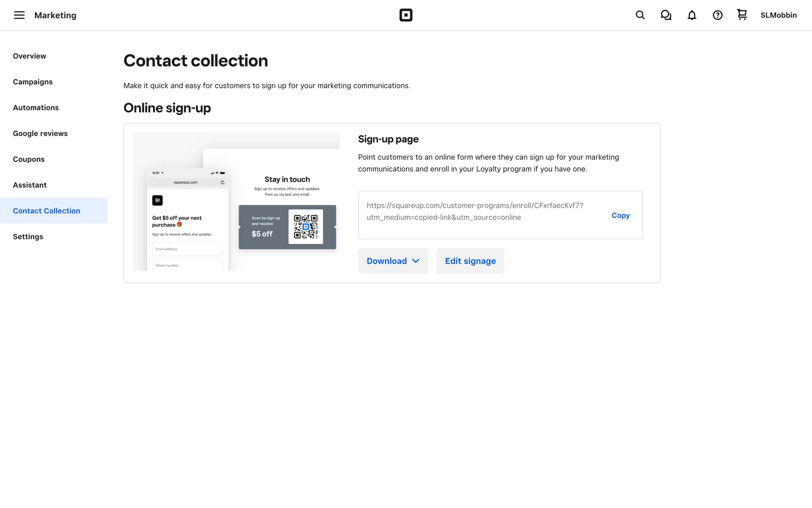Click the sign-up page preview image

pos(236,202)
